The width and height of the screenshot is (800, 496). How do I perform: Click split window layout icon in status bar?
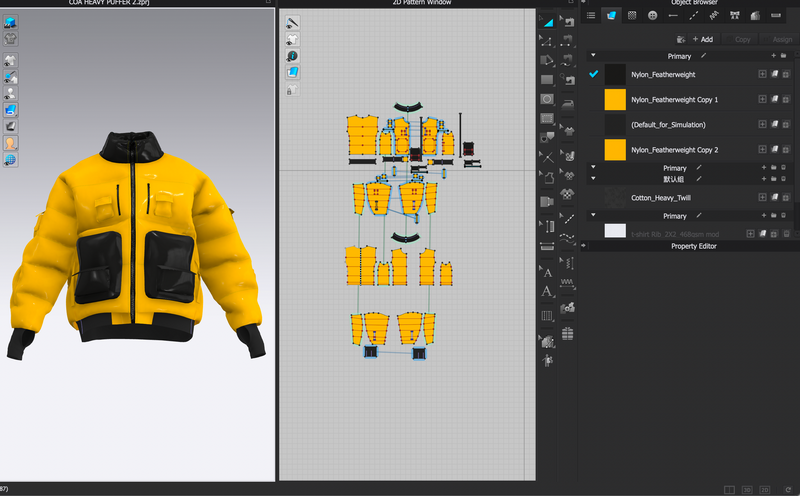729,490
